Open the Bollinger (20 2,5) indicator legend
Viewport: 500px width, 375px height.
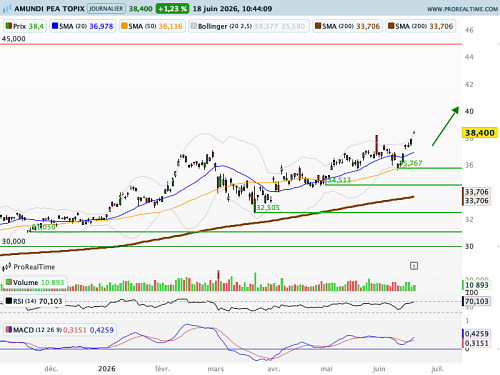249,26
